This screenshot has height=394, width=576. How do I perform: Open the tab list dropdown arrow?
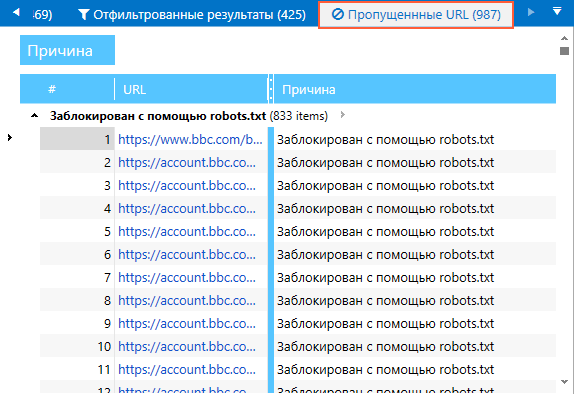tap(557, 11)
